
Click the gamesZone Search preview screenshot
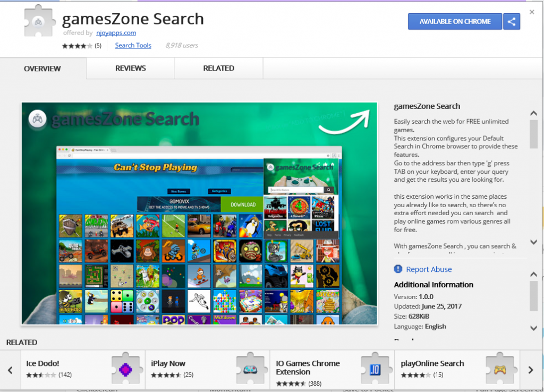point(199,214)
